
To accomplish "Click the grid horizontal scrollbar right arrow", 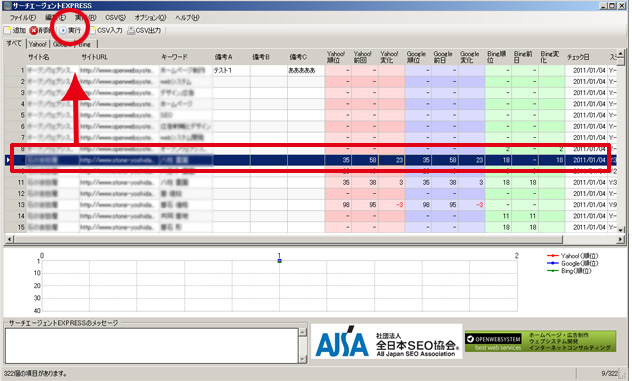I will 620,239.
